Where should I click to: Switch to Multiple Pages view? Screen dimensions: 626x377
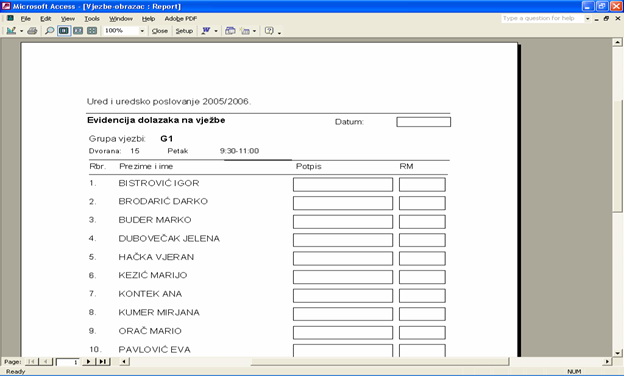tap(92, 31)
